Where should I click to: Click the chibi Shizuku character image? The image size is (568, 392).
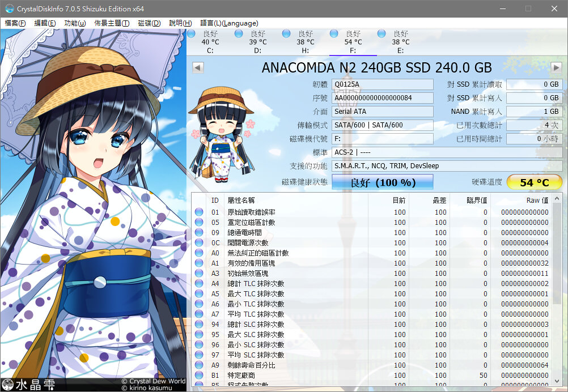point(222,134)
